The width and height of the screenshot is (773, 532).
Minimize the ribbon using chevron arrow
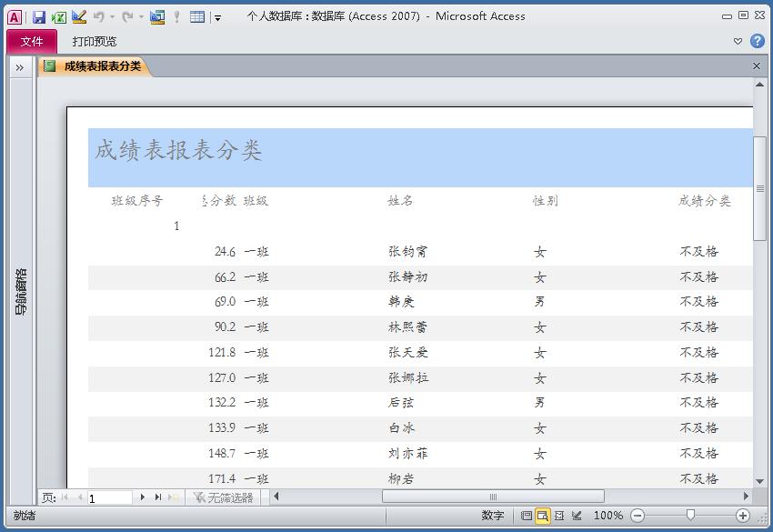point(738,41)
